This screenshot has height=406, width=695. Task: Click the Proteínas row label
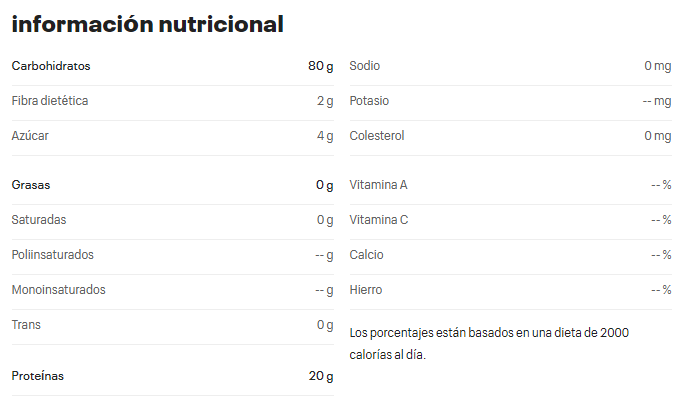click(x=37, y=376)
